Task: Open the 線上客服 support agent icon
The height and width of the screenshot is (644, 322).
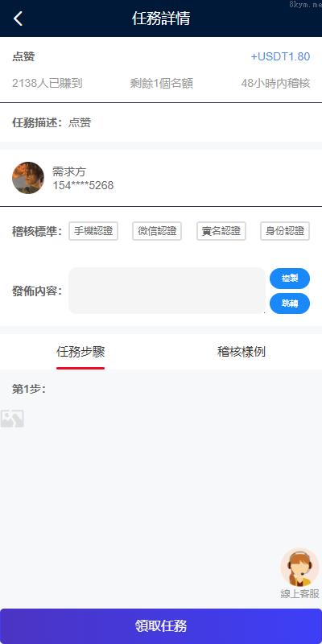Action: tap(299, 568)
